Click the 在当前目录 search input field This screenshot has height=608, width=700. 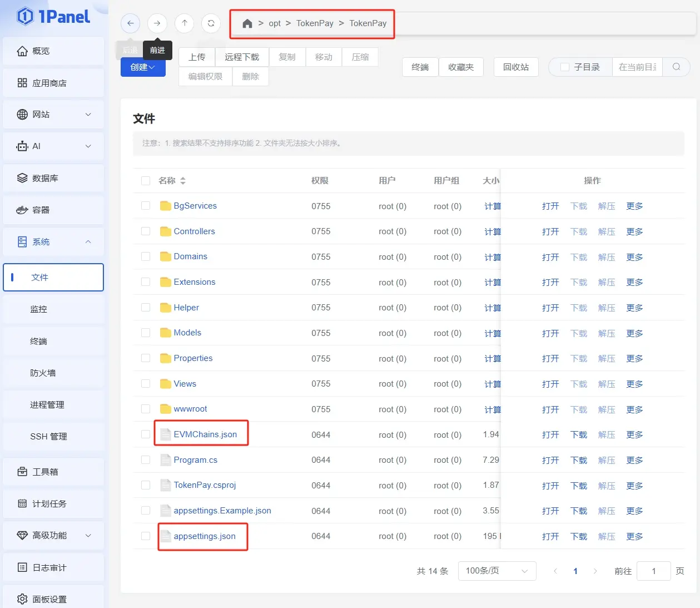point(637,67)
